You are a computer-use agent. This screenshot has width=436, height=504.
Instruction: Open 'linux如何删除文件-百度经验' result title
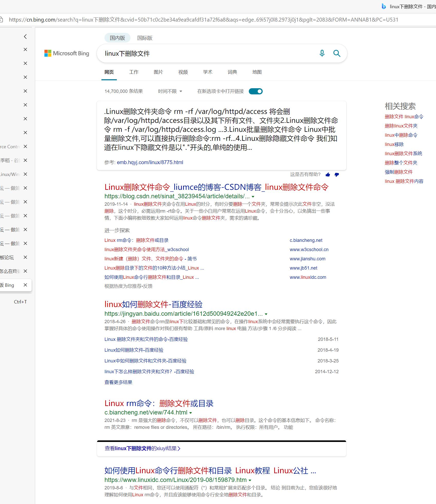click(154, 304)
